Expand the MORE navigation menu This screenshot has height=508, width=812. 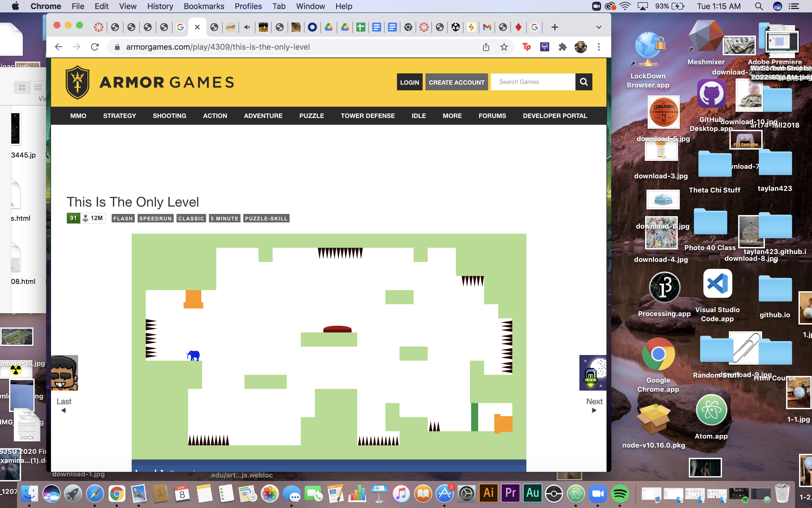(x=452, y=116)
